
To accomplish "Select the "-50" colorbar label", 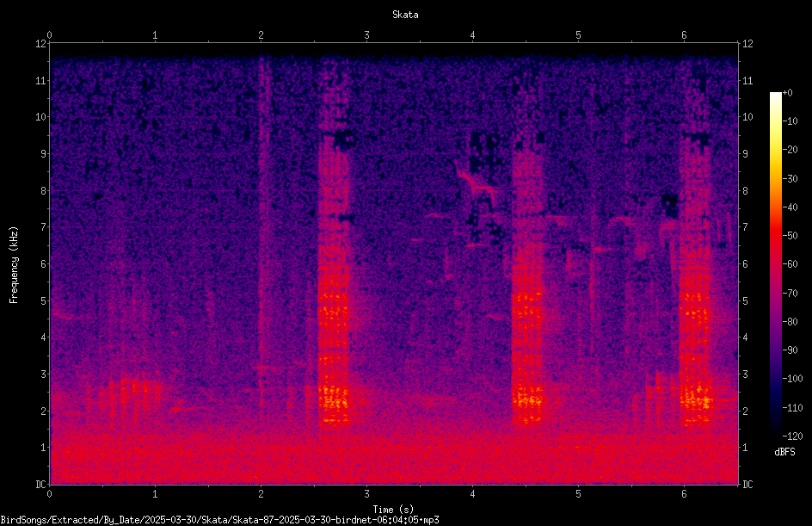I will point(790,236).
